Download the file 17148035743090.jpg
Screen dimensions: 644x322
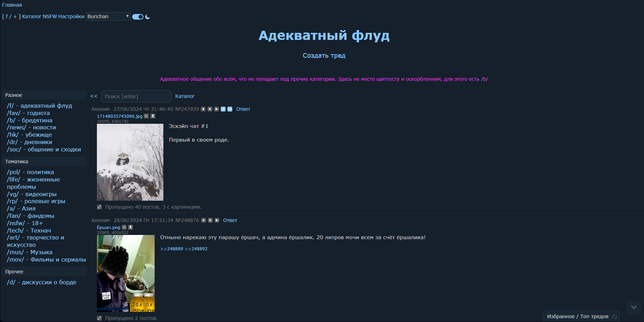click(153, 116)
